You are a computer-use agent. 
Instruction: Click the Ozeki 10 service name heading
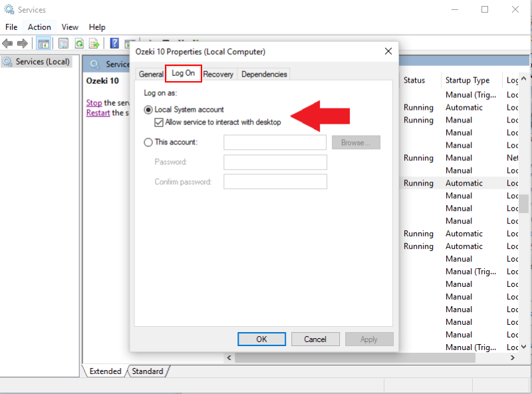pyautogui.click(x=102, y=81)
